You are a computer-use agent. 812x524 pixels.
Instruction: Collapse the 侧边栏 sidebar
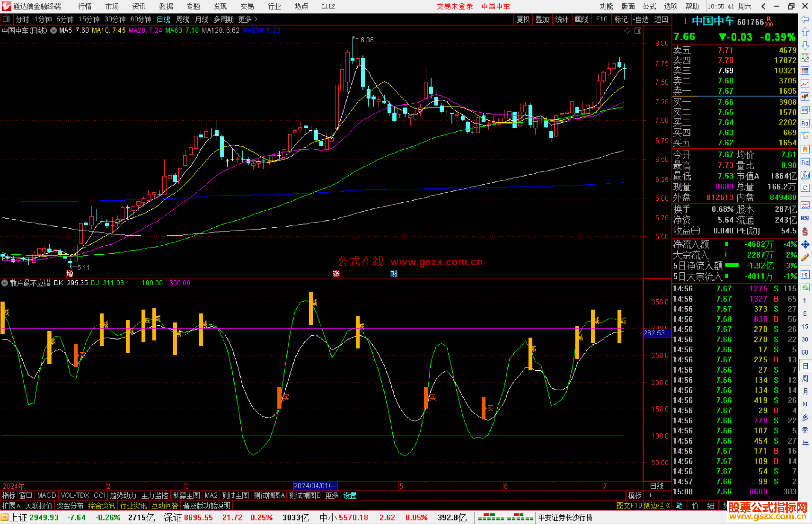[657, 506]
